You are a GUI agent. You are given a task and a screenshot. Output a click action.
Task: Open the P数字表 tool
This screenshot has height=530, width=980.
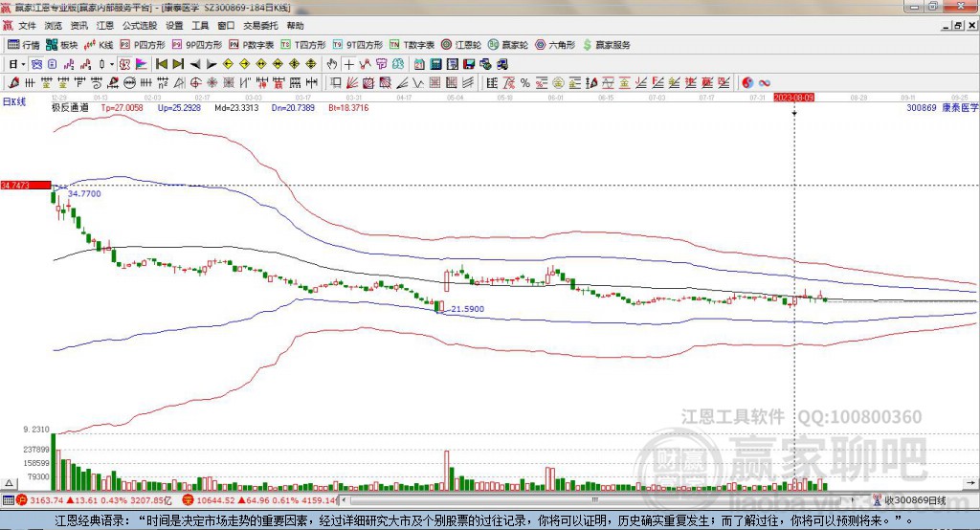(x=252, y=45)
